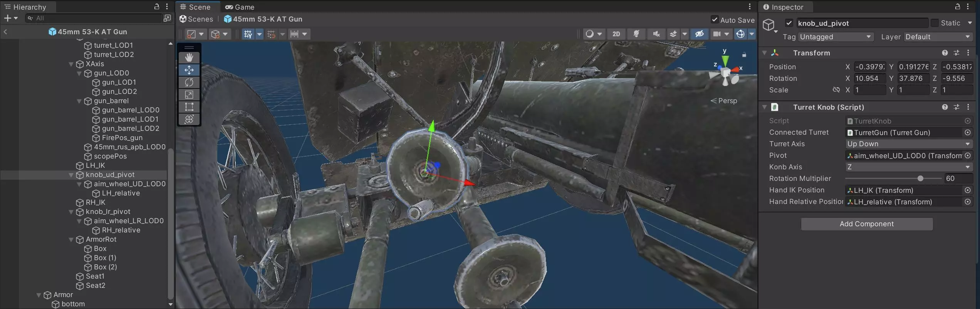980x309 pixels.
Task: Go back to Scenes breadcrumb
Action: (x=196, y=19)
